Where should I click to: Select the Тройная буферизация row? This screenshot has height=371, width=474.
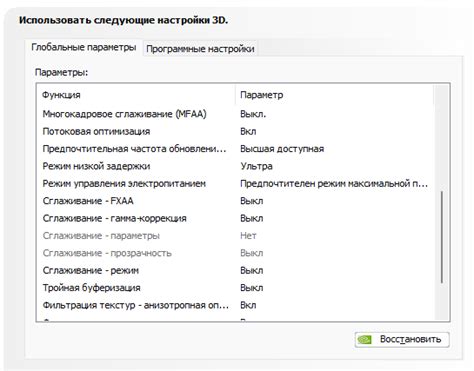pos(235,288)
